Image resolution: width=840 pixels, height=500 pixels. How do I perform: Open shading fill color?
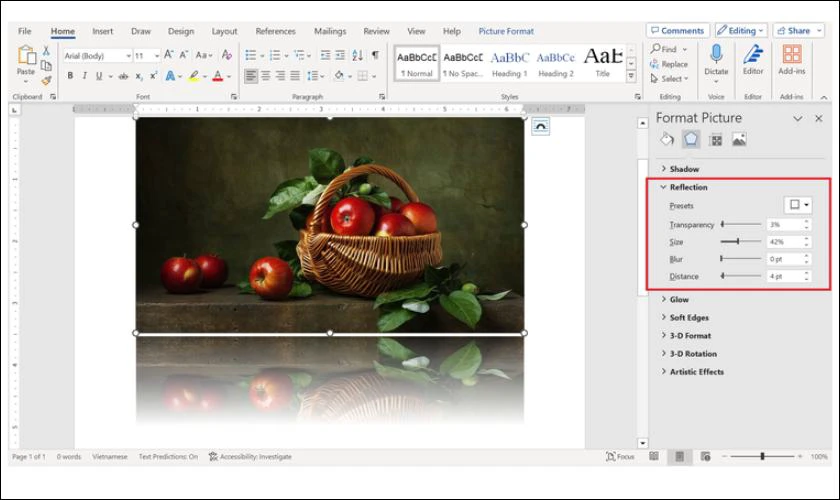(x=339, y=76)
